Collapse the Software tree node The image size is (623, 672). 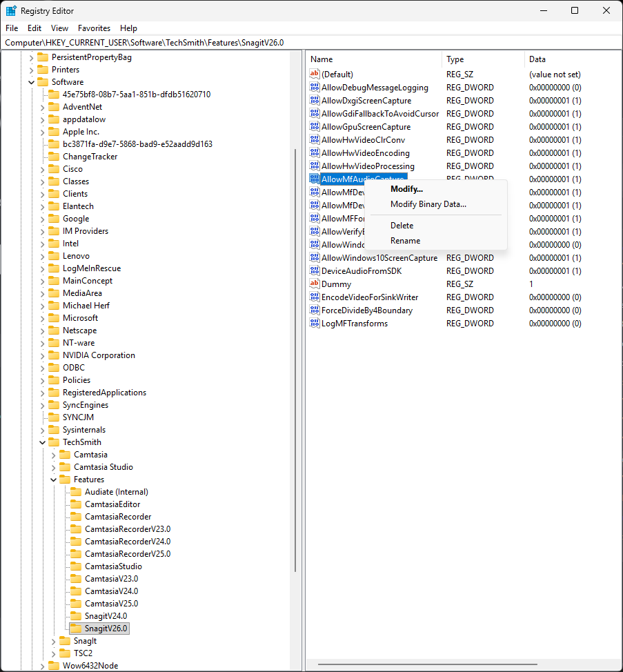pos(31,82)
